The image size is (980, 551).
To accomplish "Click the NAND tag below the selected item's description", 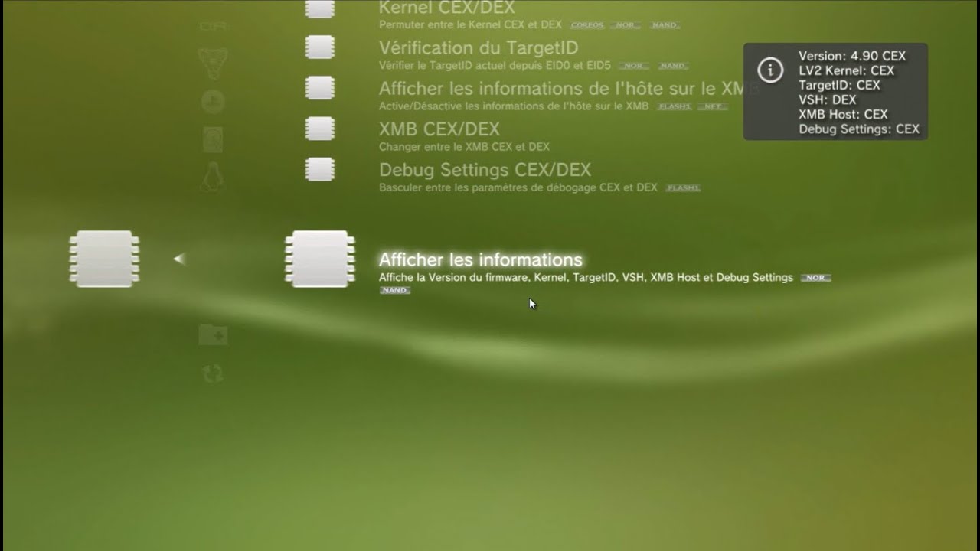I will pyautogui.click(x=395, y=291).
